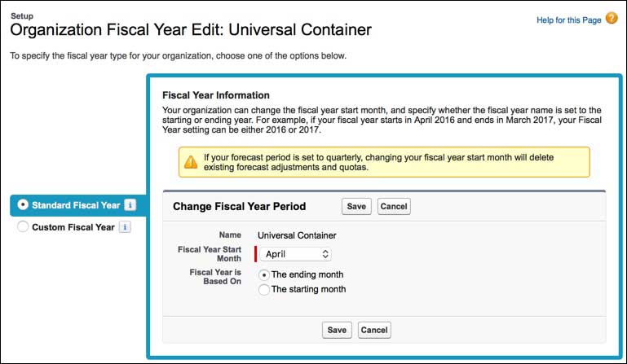Screen dimensions: 627x364
Task: Open the Fiscal Year Start Month dropdown
Action: 297,254
